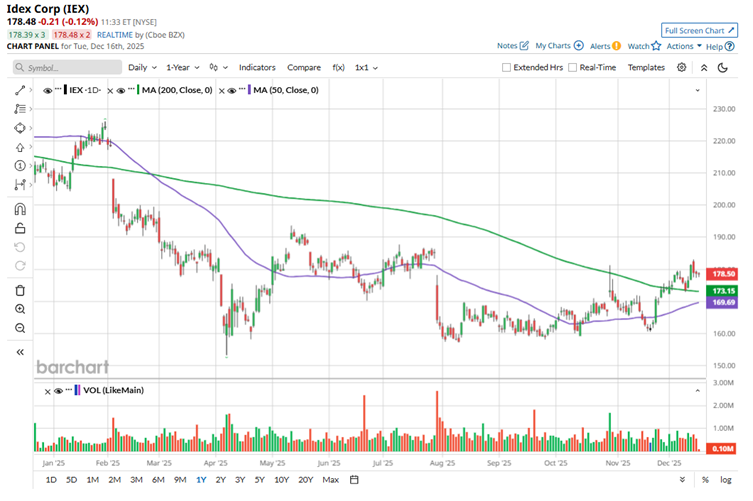Open the Indicators menu

click(x=257, y=67)
